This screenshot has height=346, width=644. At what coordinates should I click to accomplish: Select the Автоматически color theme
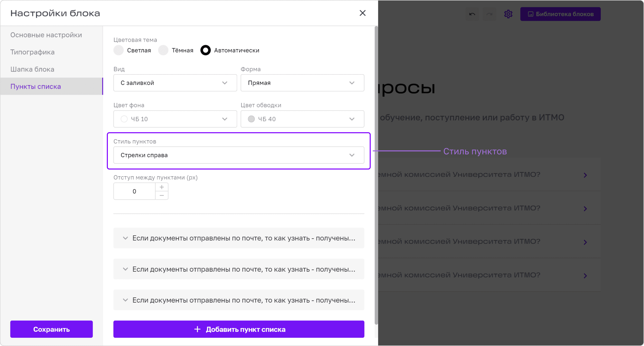pos(205,50)
